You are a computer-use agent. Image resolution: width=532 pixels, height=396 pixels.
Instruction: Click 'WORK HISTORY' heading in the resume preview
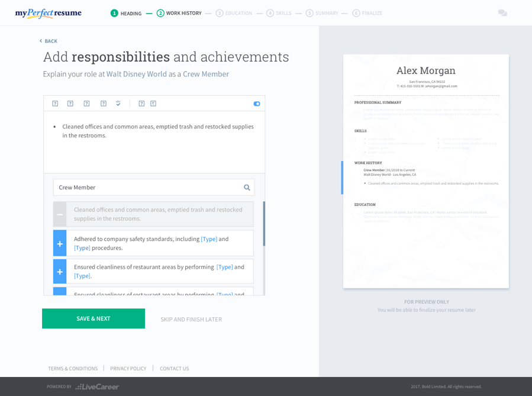pos(368,163)
